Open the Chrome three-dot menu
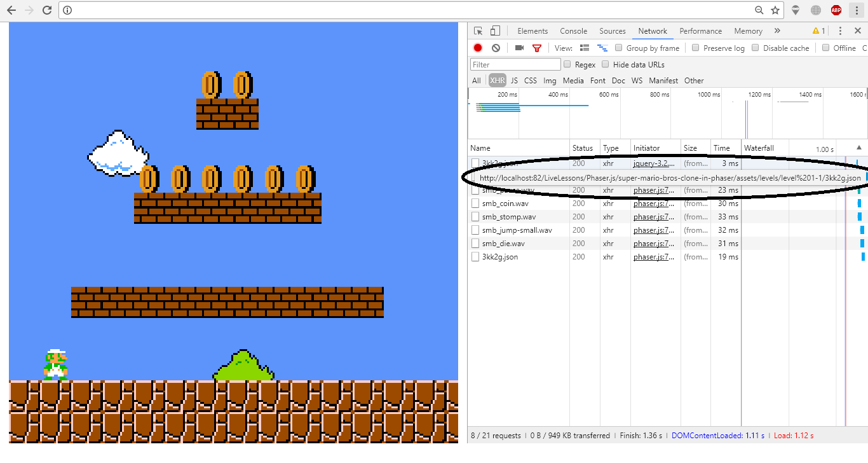The image size is (868, 463). click(x=857, y=10)
